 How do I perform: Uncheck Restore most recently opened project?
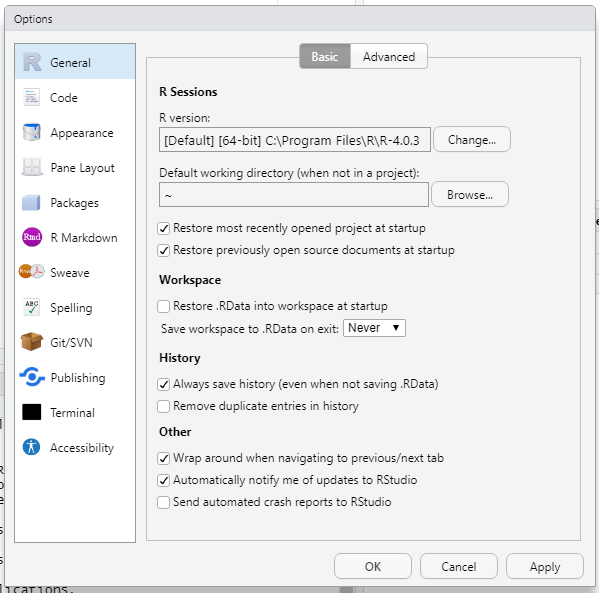164,228
